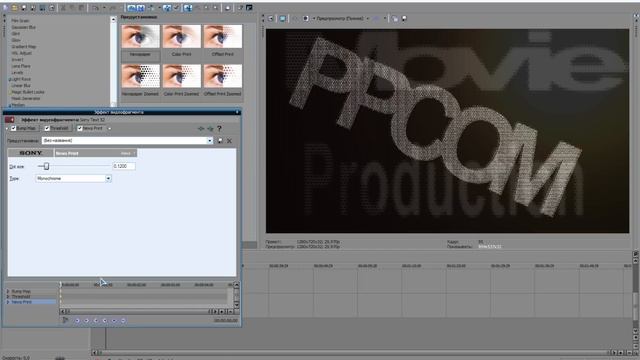Click the SONY logo button

click(x=31, y=153)
